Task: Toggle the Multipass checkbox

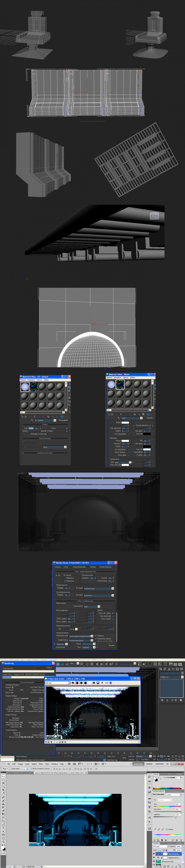Action: tap(96, 636)
